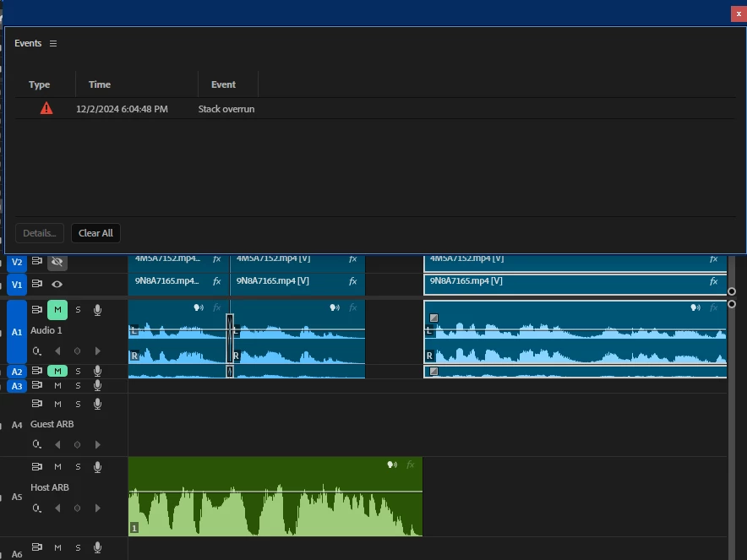
Task: Toggle V1 track output eye icon
Action: 57,285
